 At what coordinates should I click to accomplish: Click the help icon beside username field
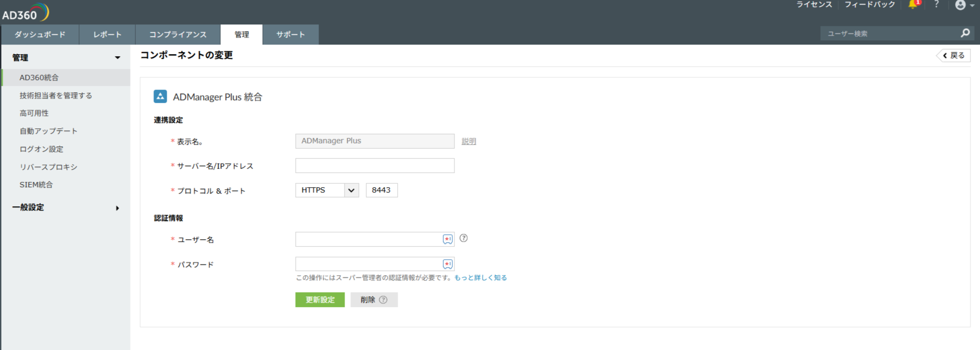coord(463,238)
